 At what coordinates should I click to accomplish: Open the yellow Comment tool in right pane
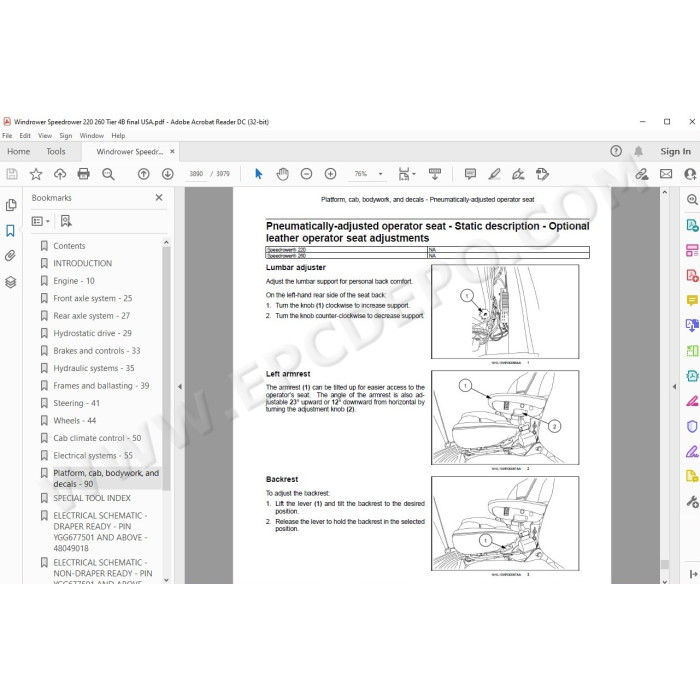pos(692,300)
